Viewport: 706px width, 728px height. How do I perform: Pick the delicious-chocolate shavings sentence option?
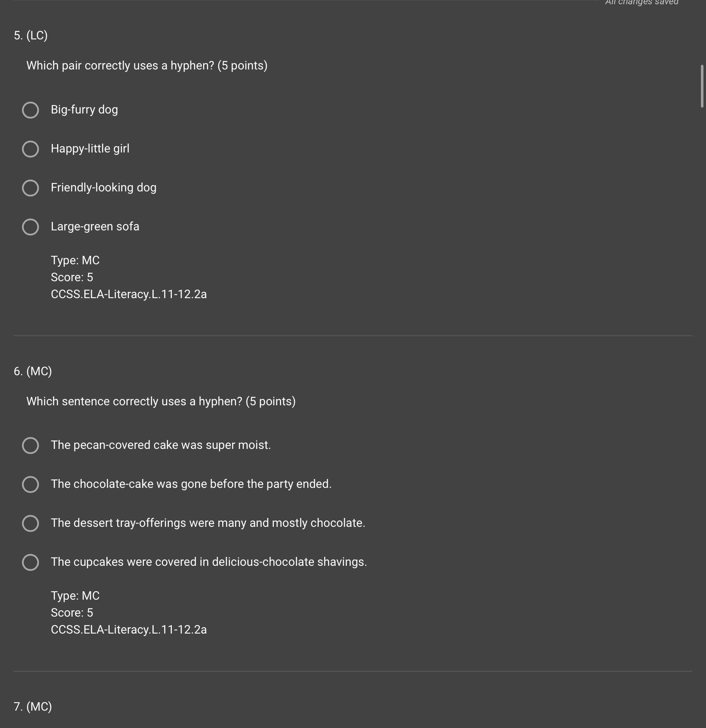(30, 562)
